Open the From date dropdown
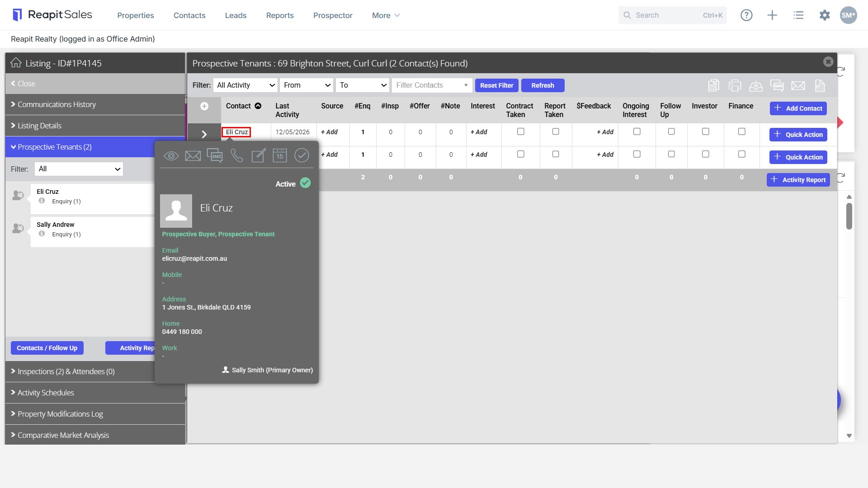Screen dimensions: 868x488 pos(307,85)
